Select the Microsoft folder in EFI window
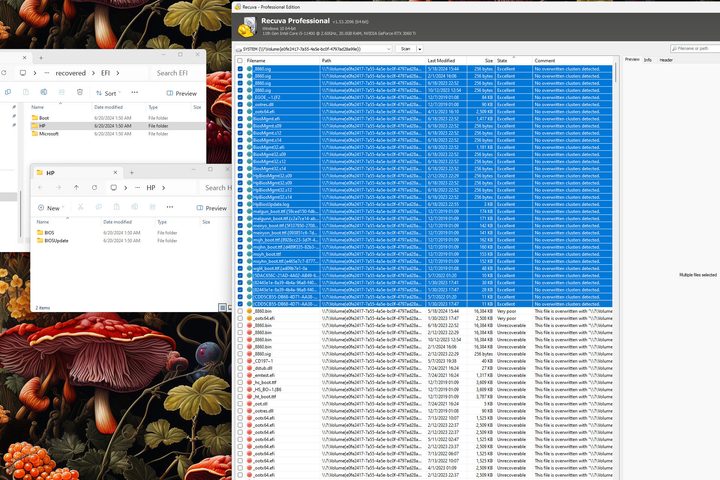This screenshot has height=480, width=720. 45,134
